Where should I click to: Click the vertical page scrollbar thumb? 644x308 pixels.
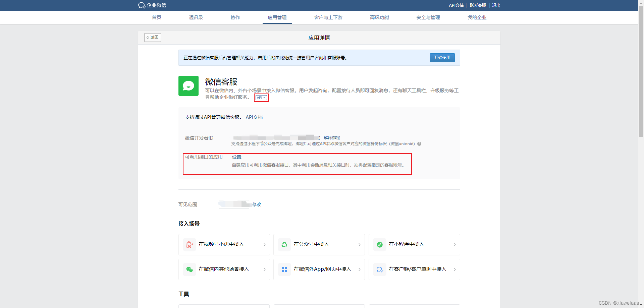(x=641, y=71)
